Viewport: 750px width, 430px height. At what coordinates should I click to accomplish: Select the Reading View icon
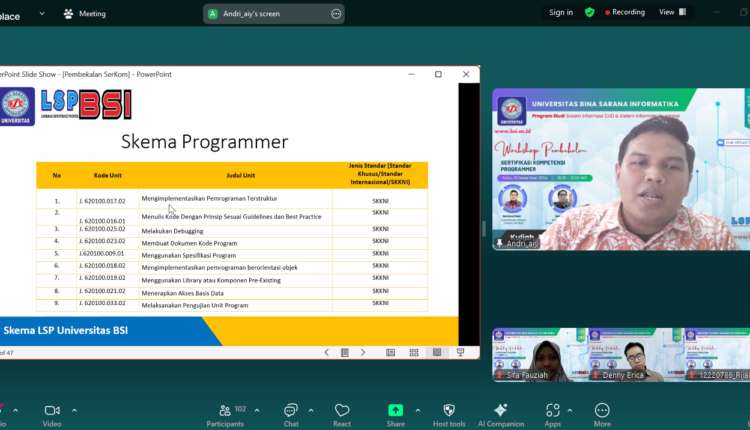437,353
